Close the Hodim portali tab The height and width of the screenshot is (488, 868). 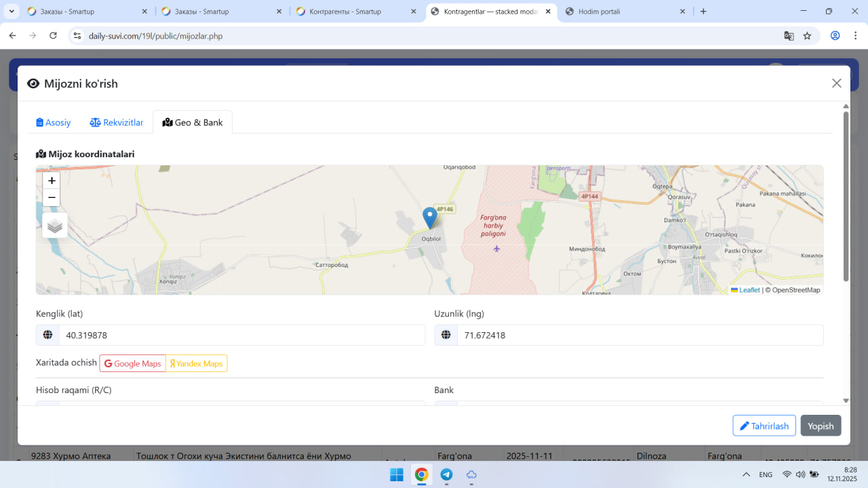click(x=683, y=12)
